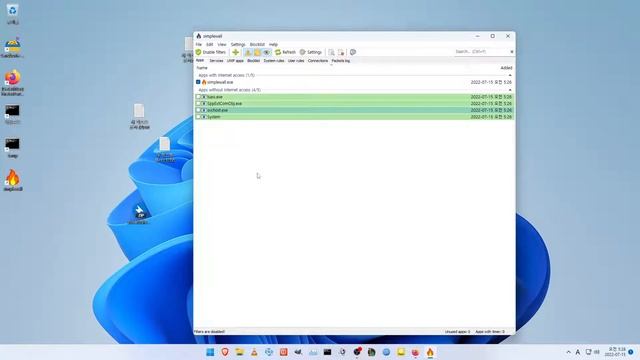Switch to the Services tab

pos(216,61)
